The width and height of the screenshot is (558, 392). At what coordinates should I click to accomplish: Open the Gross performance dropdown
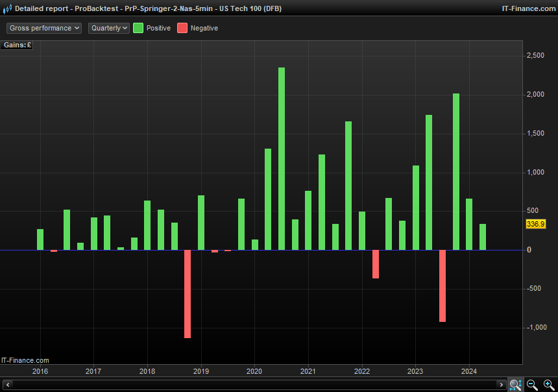(44, 28)
